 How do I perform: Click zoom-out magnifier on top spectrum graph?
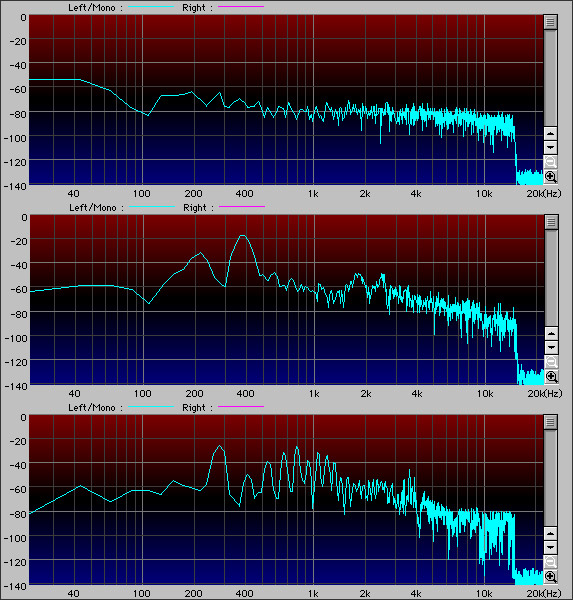(x=550, y=162)
